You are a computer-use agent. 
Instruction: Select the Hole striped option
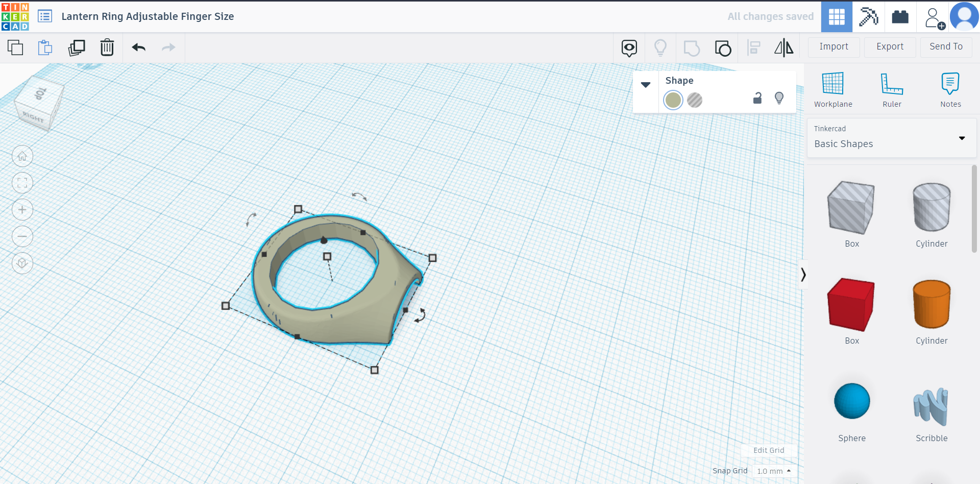pos(695,100)
